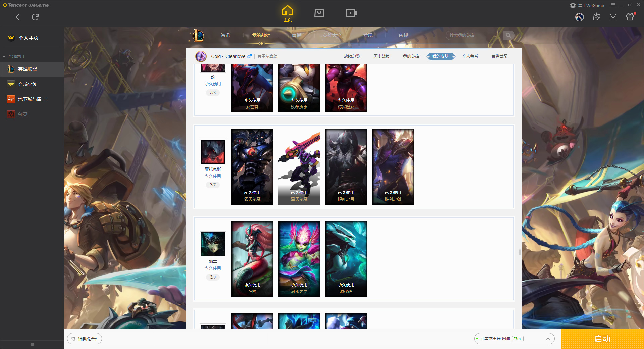Open the 河水之灵 skin card
The height and width of the screenshot is (349, 644).
(x=299, y=259)
